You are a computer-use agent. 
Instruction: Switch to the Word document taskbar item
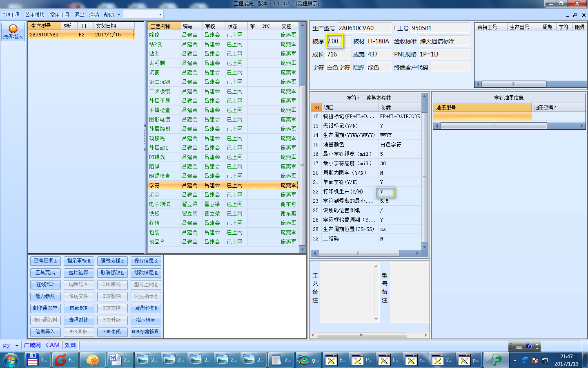(120, 360)
